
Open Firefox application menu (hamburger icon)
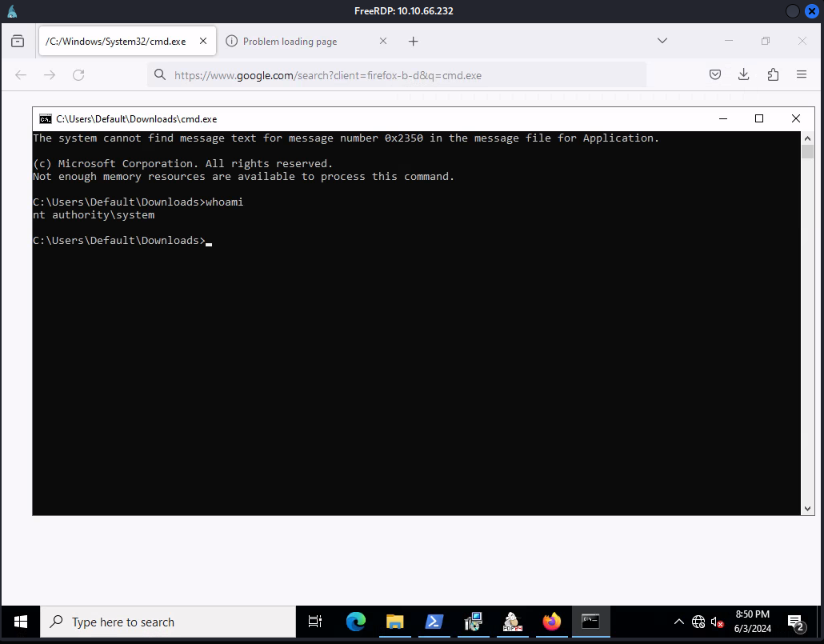point(801,74)
